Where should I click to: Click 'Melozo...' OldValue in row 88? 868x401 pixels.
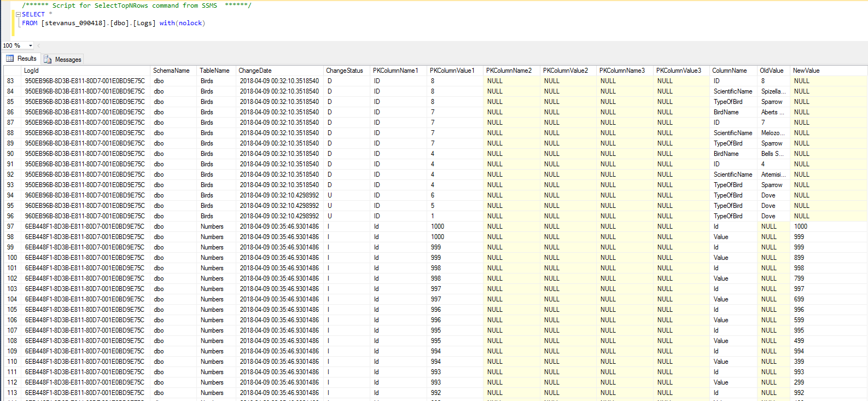point(773,133)
